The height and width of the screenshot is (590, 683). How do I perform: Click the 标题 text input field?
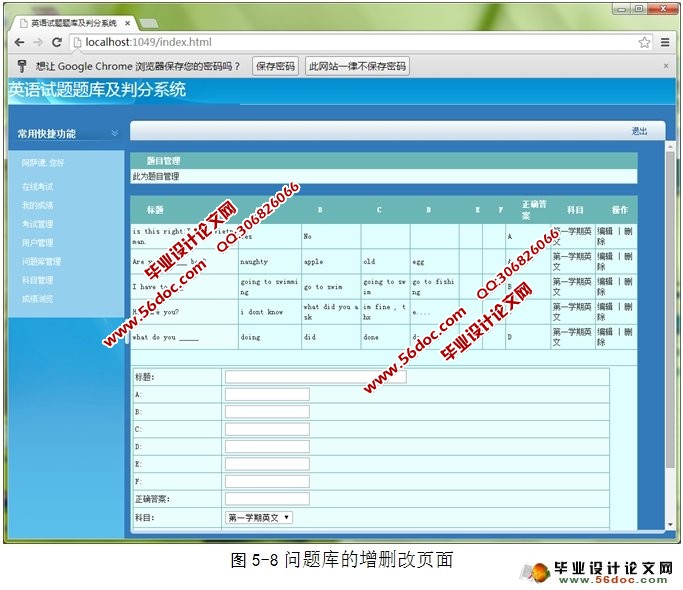[x=315, y=377]
